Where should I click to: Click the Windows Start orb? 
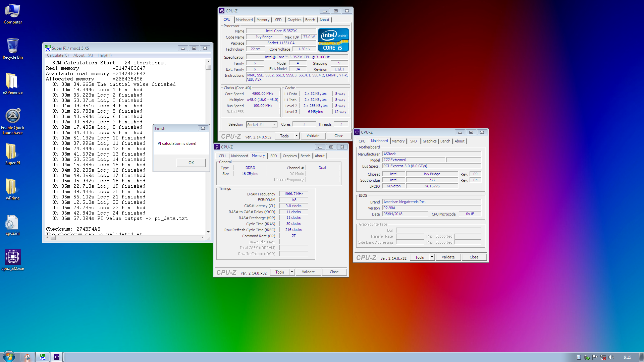[9, 357]
